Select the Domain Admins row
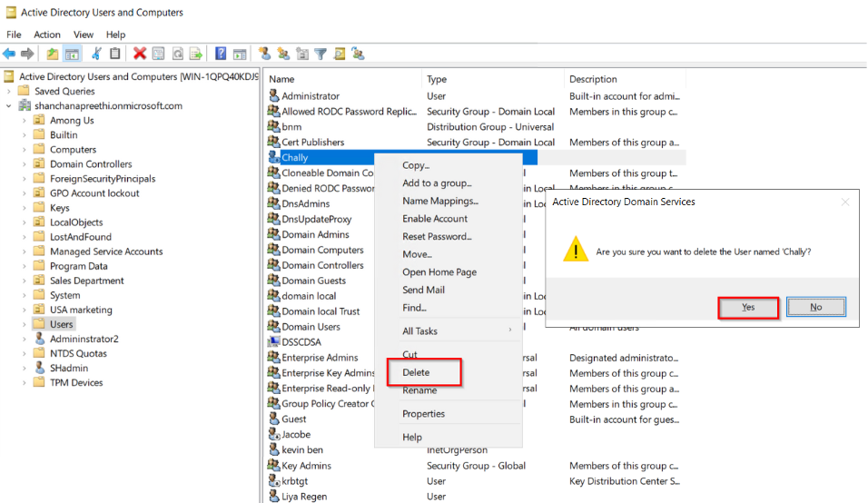This screenshot has height=503, width=868. [316, 234]
